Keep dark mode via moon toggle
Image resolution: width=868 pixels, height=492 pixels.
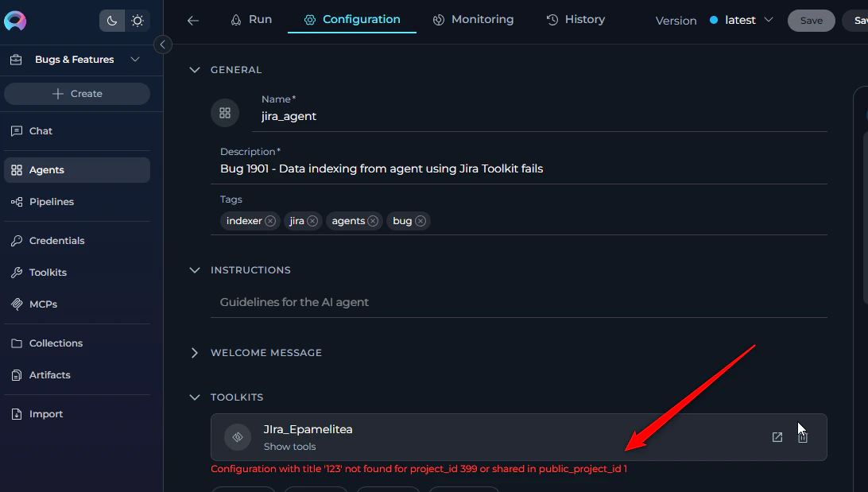coord(111,20)
